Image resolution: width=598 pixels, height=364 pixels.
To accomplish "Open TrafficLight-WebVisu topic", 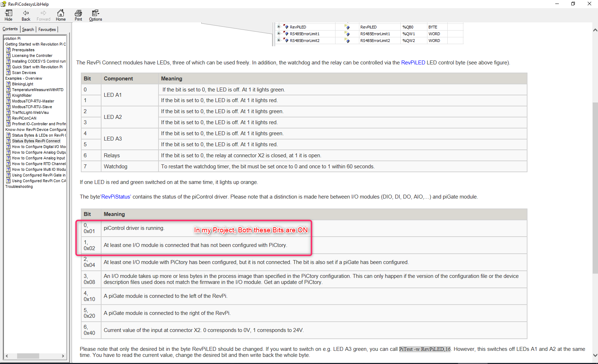I will [x=30, y=112].
